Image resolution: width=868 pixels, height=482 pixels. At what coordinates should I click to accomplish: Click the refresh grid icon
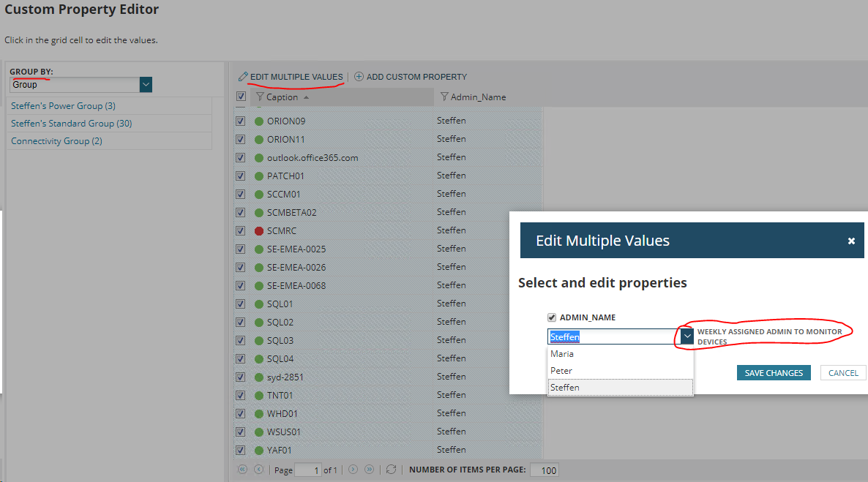[391, 470]
